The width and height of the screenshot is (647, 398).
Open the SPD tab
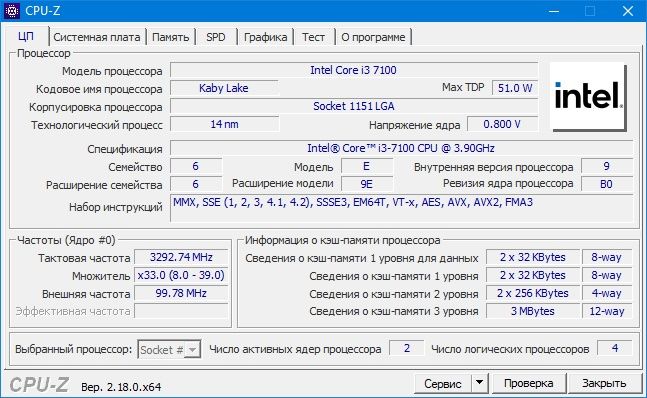coord(216,37)
